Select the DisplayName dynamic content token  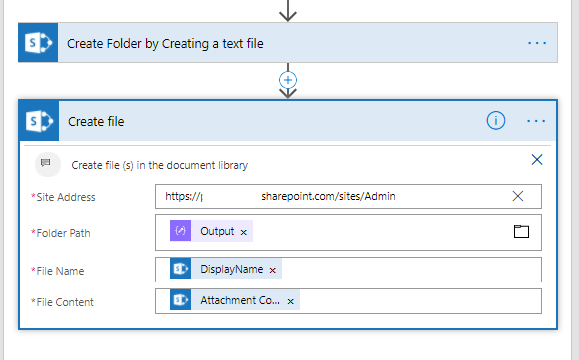pos(226,269)
